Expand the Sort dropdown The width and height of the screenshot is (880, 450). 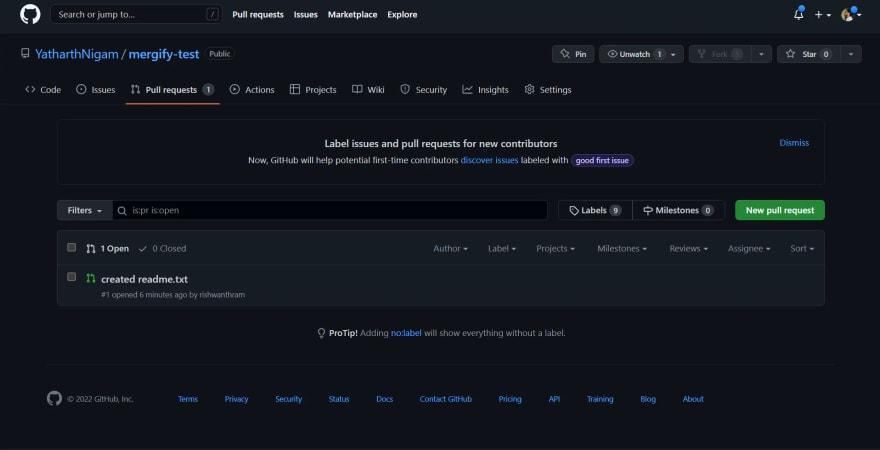[802, 249]
